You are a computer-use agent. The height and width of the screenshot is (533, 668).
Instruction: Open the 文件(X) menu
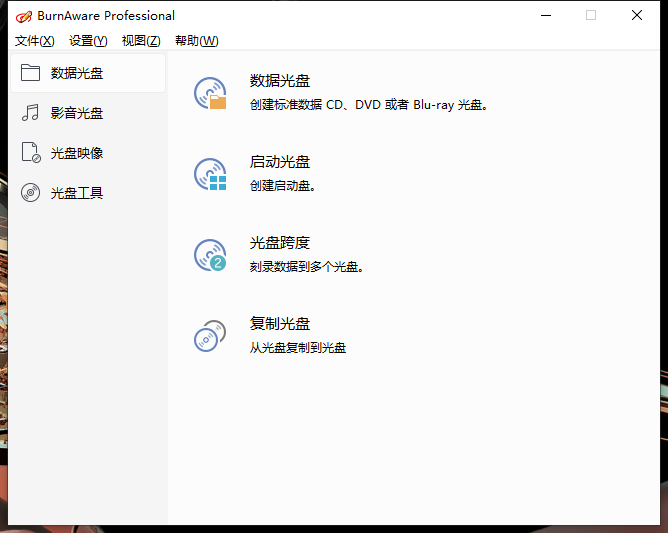(35, 41)
